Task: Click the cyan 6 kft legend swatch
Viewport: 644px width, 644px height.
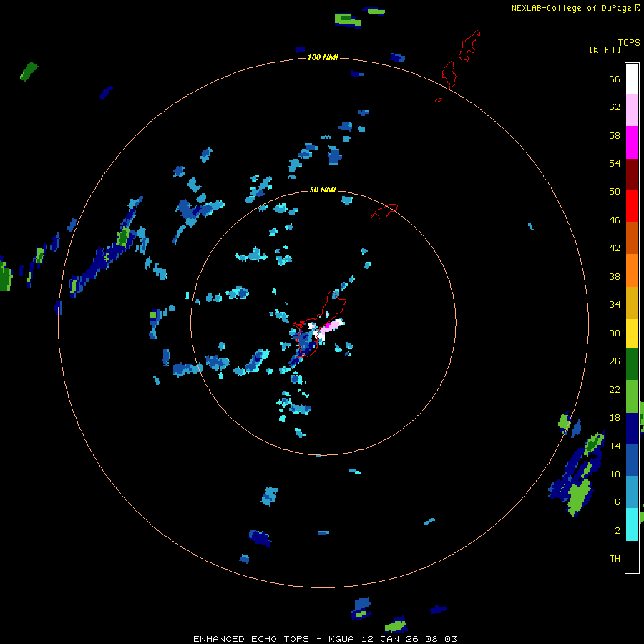Action: pos(632,525)
